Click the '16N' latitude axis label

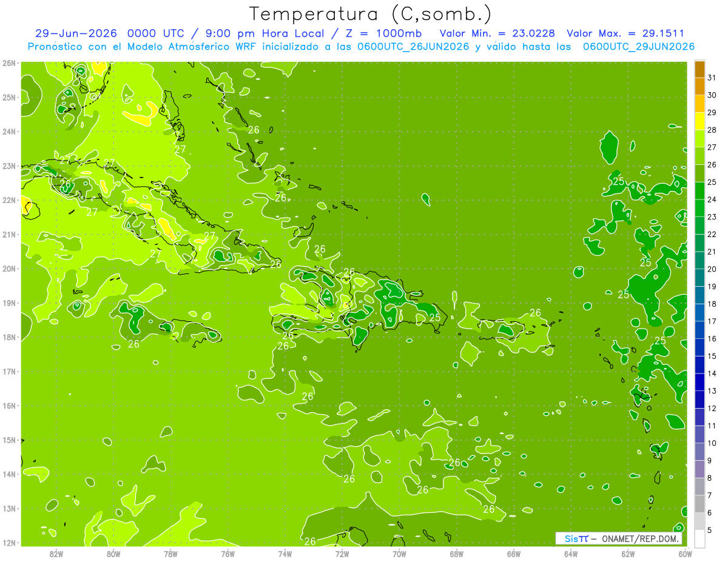[x=8, y=406]
